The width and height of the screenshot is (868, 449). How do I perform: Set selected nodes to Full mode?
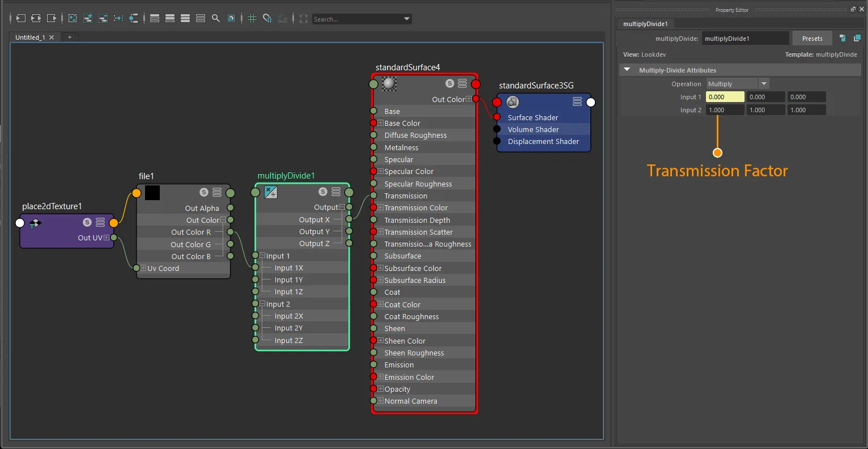point(185,18)
